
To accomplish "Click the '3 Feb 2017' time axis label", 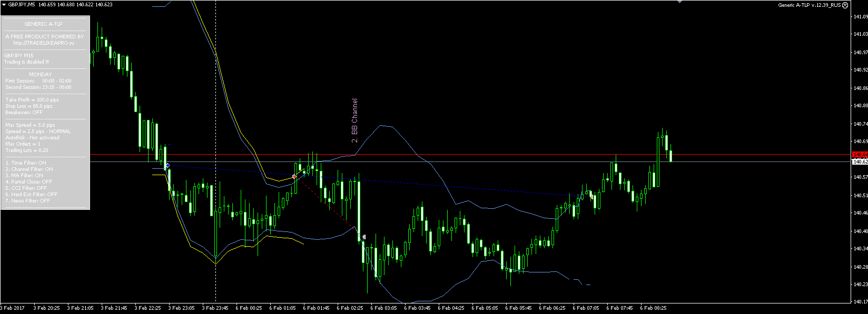I will (x=13, y=308).
